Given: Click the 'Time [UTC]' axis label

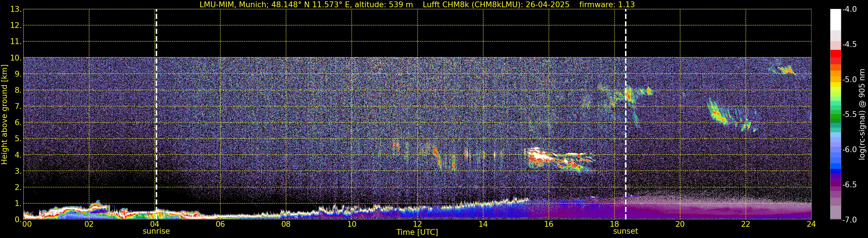Looking at the screenshot, I should 417,232.
